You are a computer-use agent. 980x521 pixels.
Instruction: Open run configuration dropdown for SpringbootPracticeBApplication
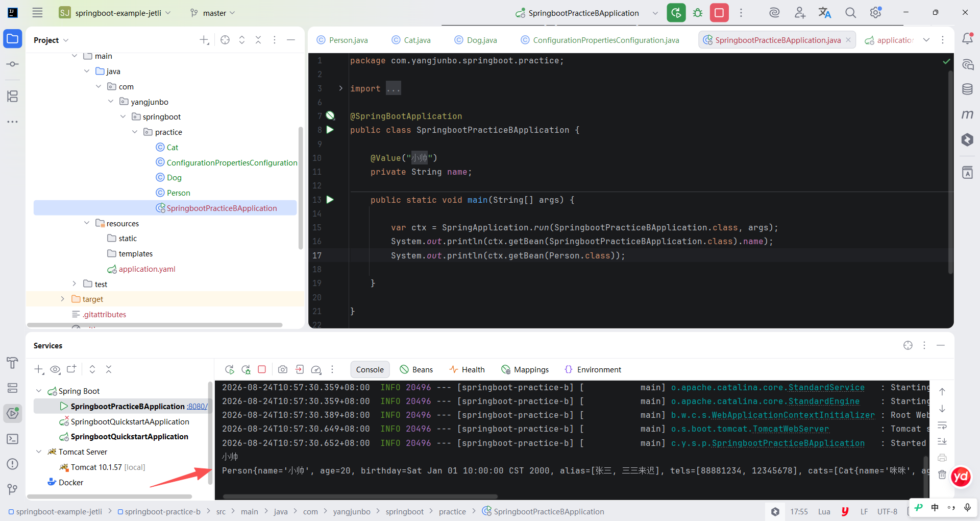pyautogui.click(x=655, y=13)
